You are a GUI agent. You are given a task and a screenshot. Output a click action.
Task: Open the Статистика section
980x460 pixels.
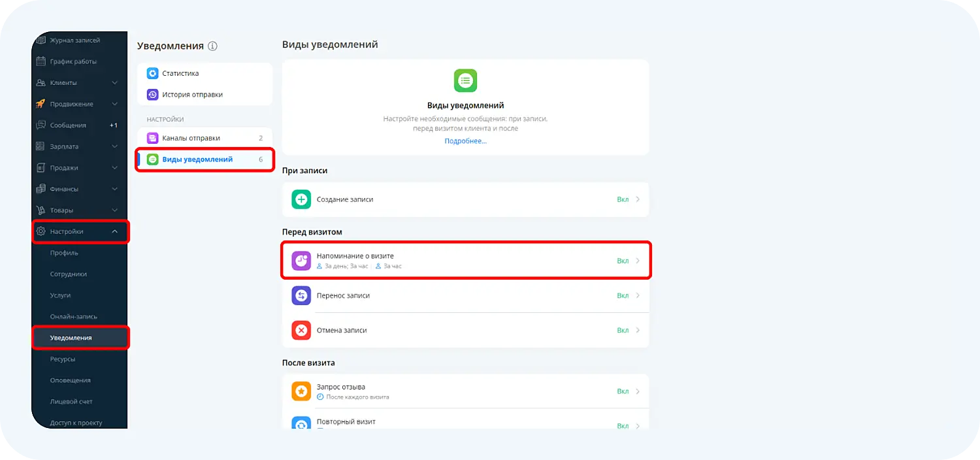tap(204, 73)
